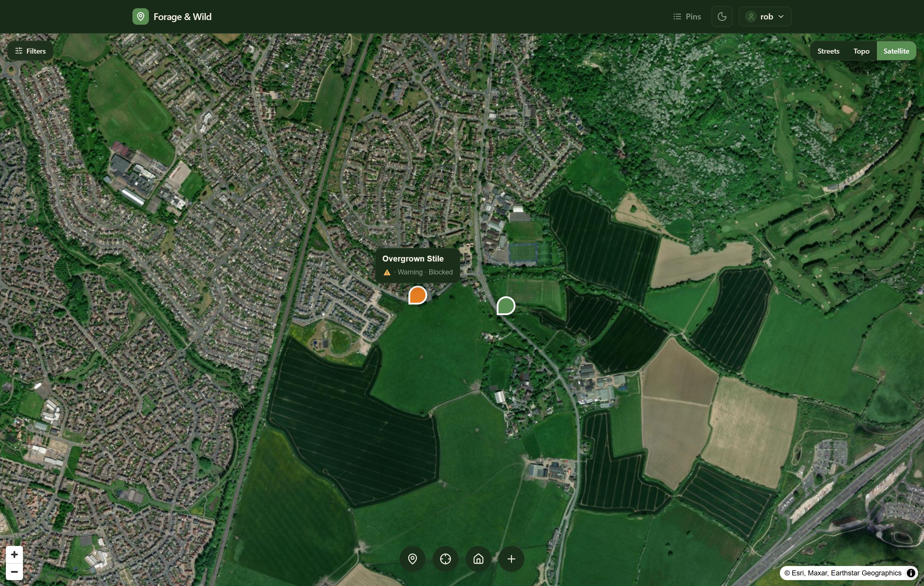Click the pin icon in bottom toolbar
The height and width of the screenshot is (586, 924).
pyautogui.click(x=413, y=559)
